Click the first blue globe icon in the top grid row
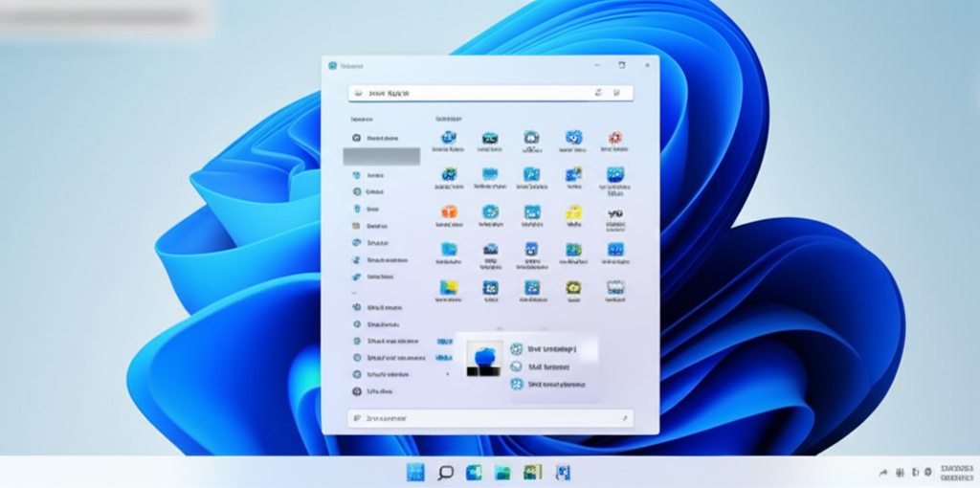This screenshot has width=980, height=488. tap(449, 138)
